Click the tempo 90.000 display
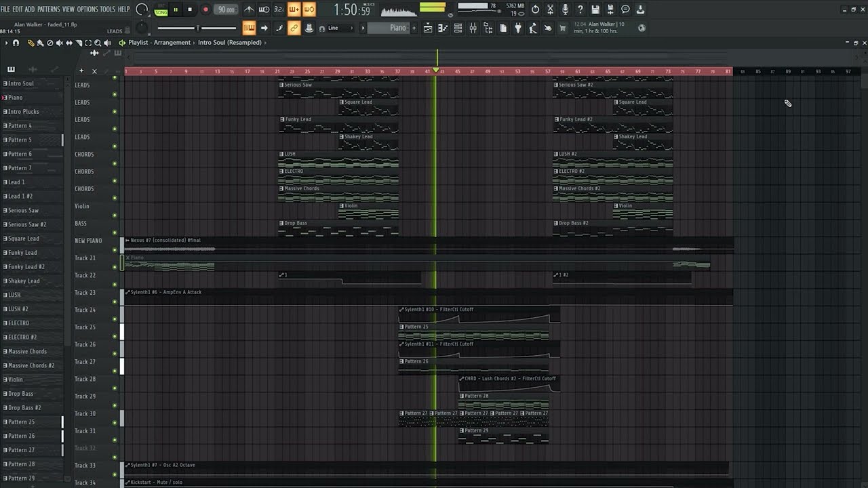This screenshot has width=868, height=488. coord(226,9)
